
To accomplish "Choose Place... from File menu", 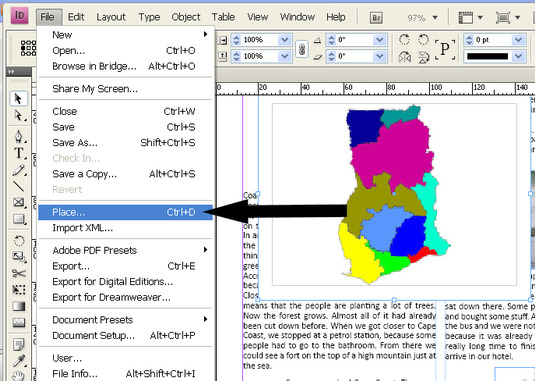I will [x=126, y=212].
